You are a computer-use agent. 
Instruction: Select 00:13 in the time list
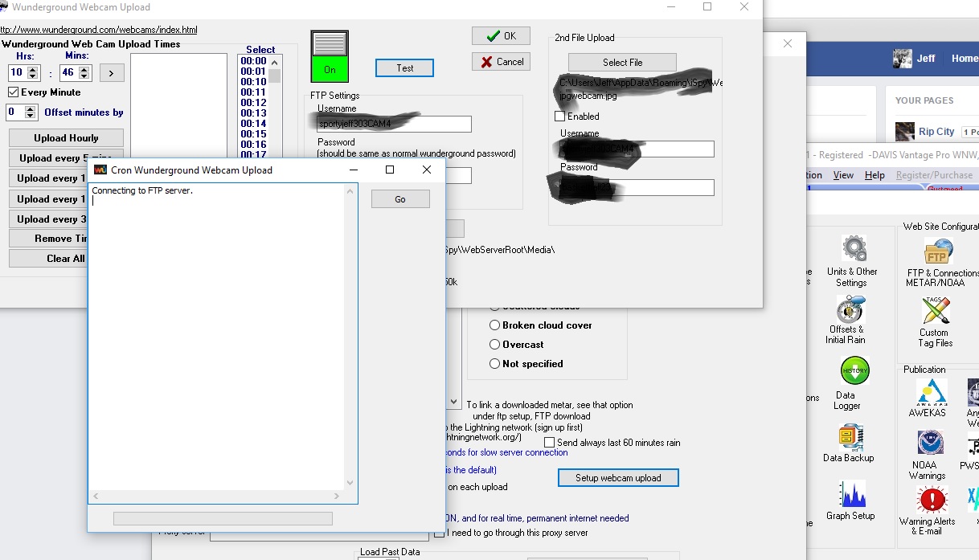pyautogui.click(x=253, y=113)
